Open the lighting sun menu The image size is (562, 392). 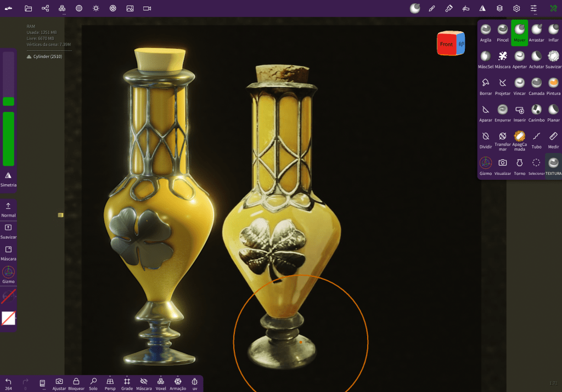coord(96,8)
